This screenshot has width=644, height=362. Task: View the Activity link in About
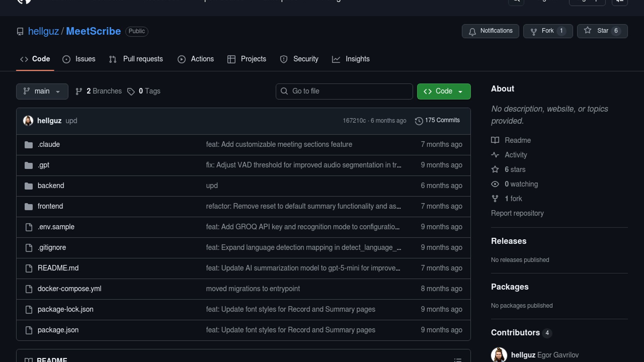(x=516, y=155)
